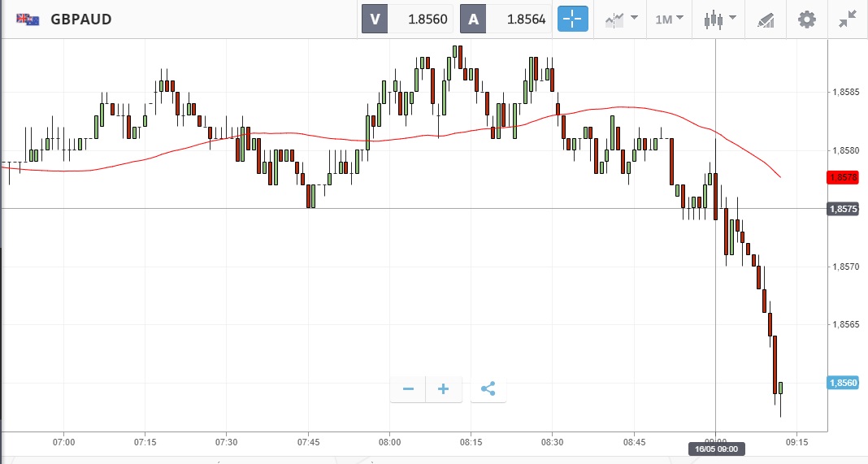Click the 16/05 09:00 time marker
Viewport: 868px width, 464px height.
[715, 448]
